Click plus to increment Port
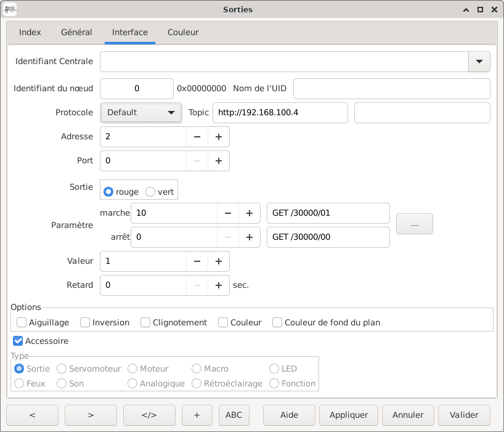This screenshot has width=504, height=432. click(218, 161)
